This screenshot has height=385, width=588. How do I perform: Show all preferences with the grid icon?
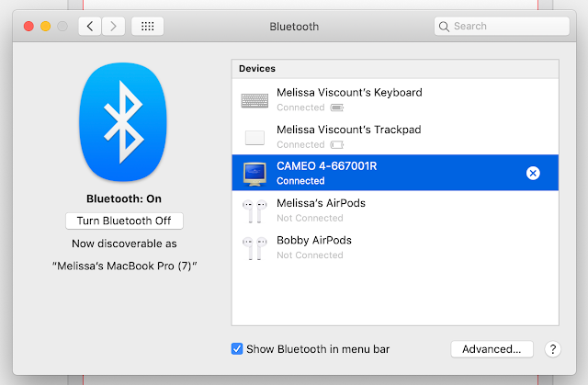click(147, 27)
